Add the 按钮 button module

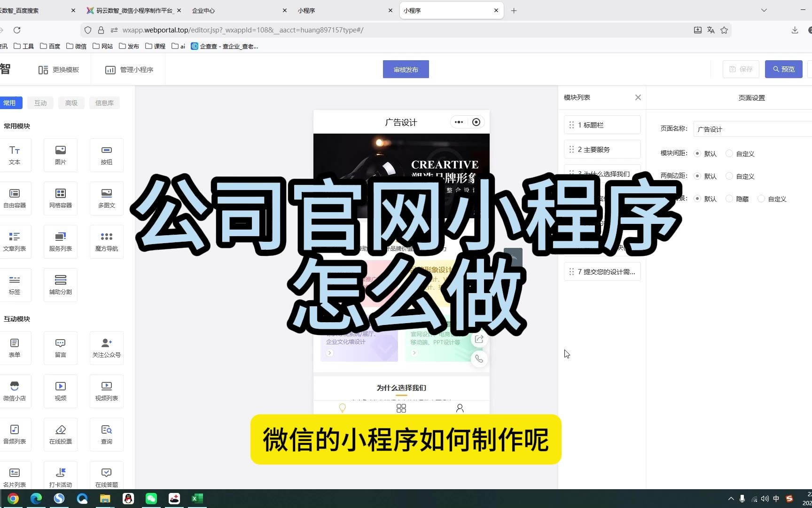coord(107,155)
